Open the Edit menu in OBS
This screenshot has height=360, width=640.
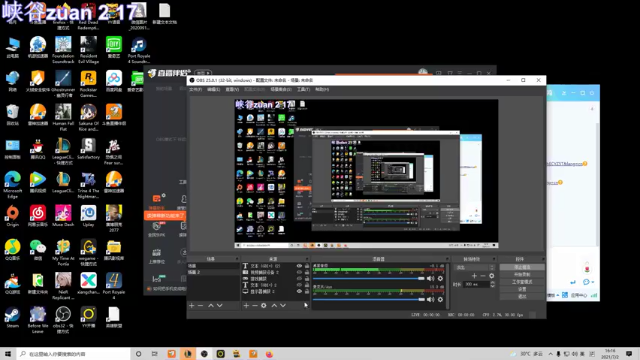coord(213,89)
